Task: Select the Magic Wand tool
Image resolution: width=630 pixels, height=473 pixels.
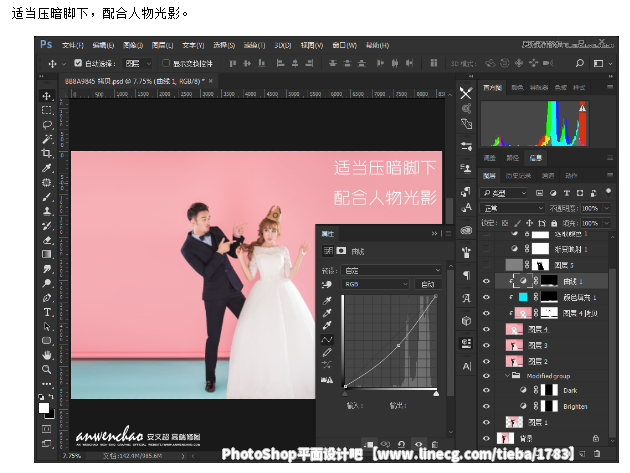Action: tap(47, 139)
